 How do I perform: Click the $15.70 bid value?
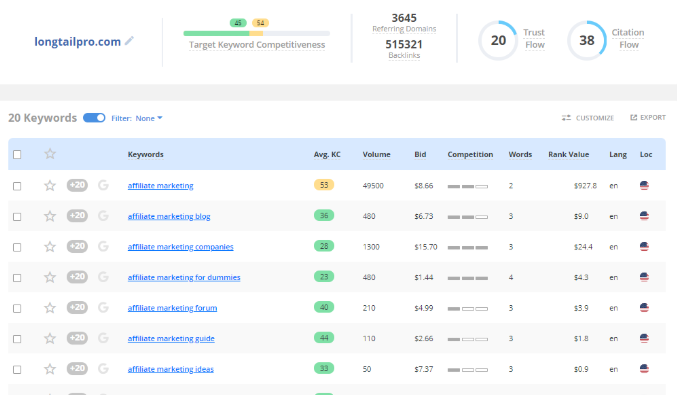click(x=426, y=247)
